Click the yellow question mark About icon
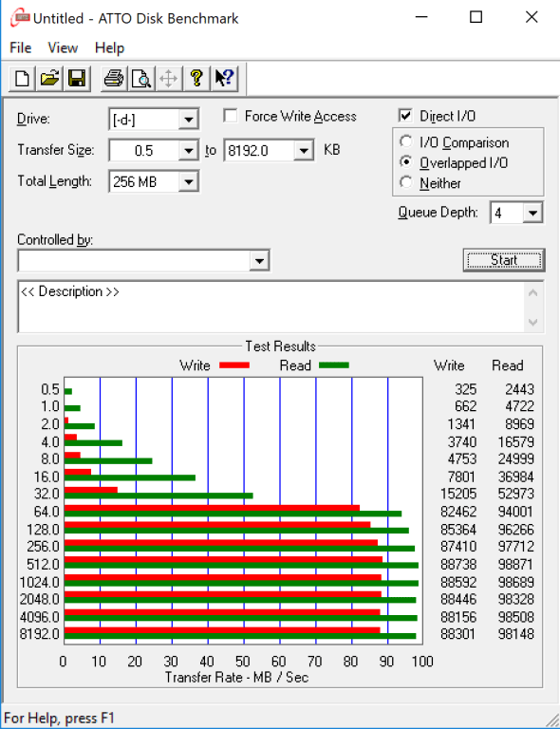560x729 pixels. click(196, 78)
